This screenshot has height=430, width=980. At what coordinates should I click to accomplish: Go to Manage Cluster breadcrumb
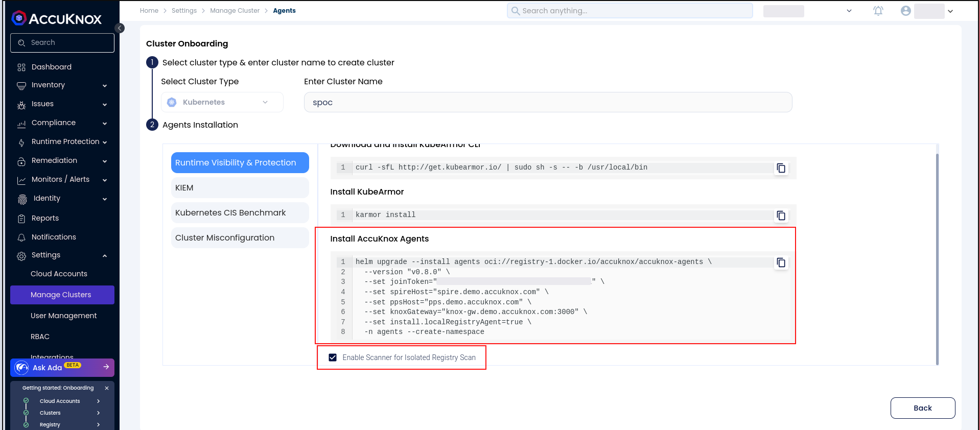(235, 11)
